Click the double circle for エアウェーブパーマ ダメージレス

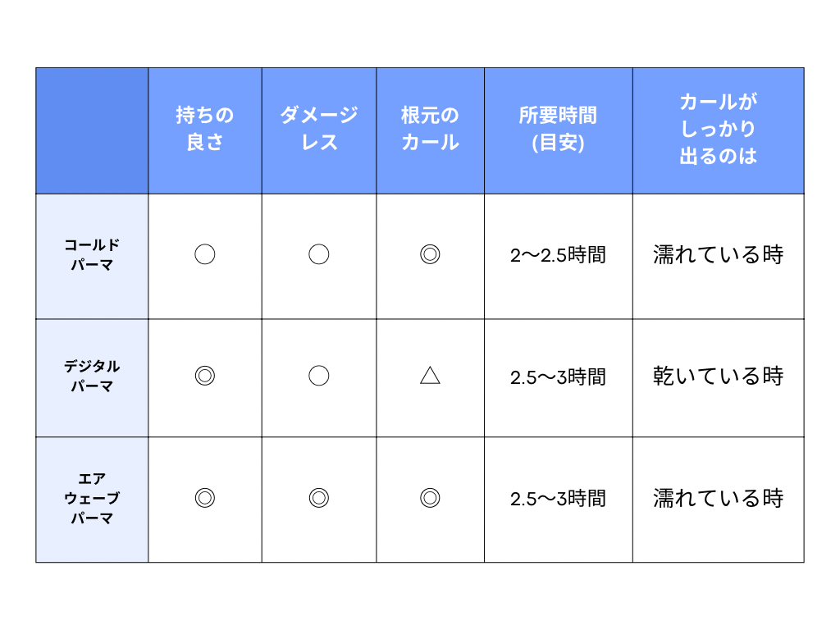pyautogui.click(x=319, y=498)
